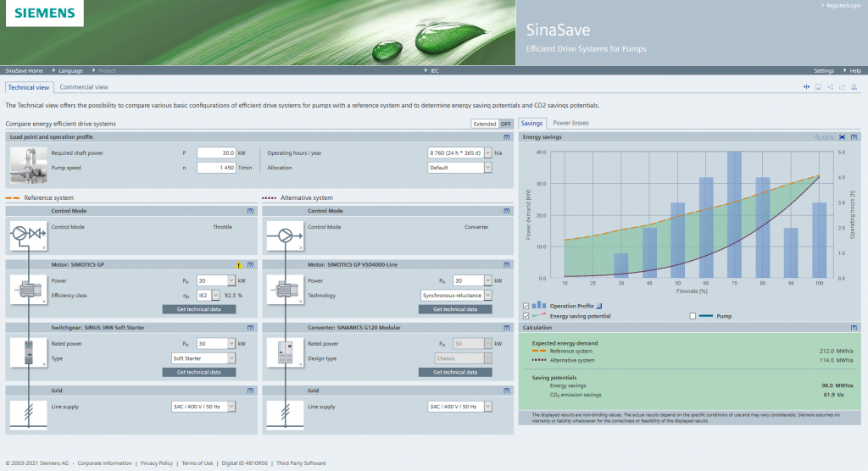Viewport: 868px width, 471px height.
Task: Uncheck the Operation Profile checkbox
Action: coord(526,306)
